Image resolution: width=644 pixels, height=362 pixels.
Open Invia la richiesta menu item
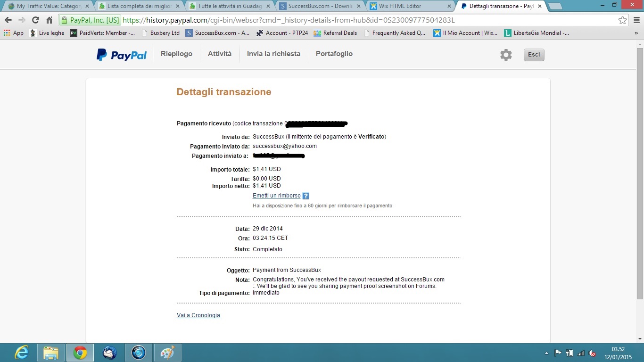pos(273,54)
